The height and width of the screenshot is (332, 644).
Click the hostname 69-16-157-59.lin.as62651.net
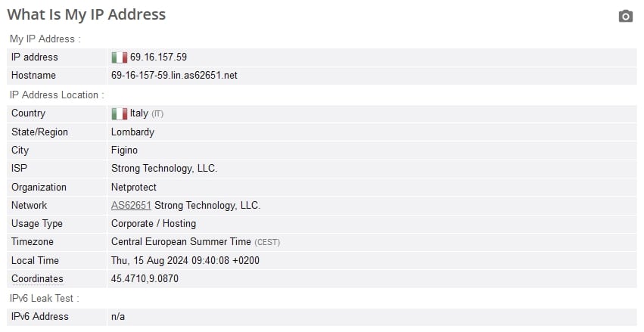174,76
